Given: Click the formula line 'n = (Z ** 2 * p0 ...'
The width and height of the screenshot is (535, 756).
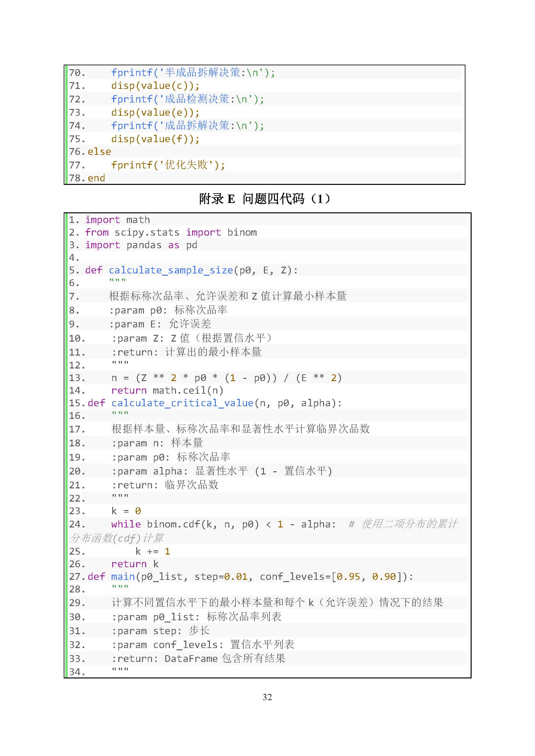Looking at the screenshot, I should pos(227,378).
